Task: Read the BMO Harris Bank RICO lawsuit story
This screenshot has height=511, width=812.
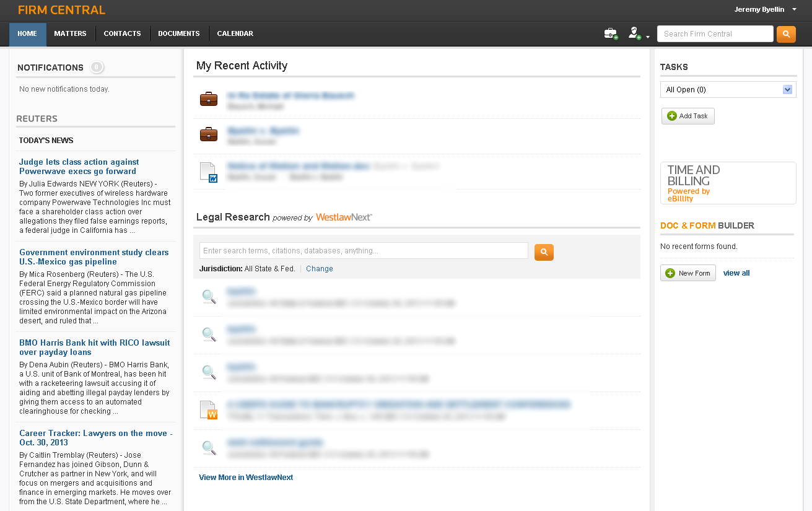Action: pos(94,347)
